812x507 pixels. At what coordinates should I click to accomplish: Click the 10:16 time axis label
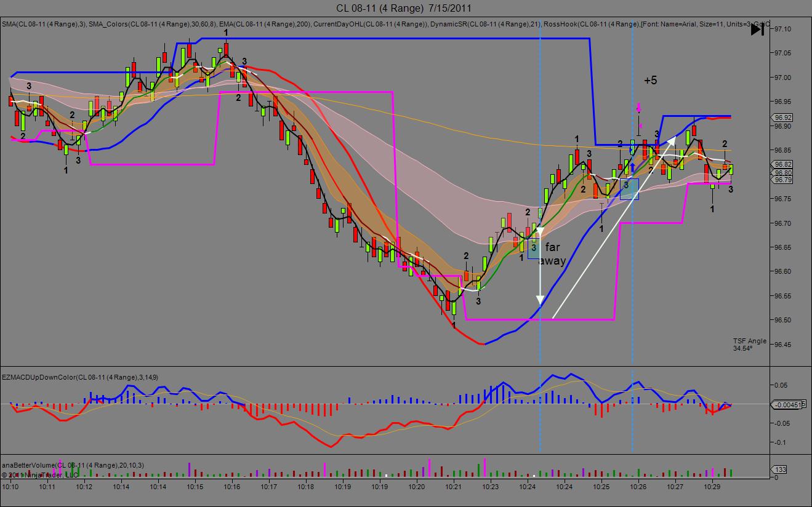point(233,487)
